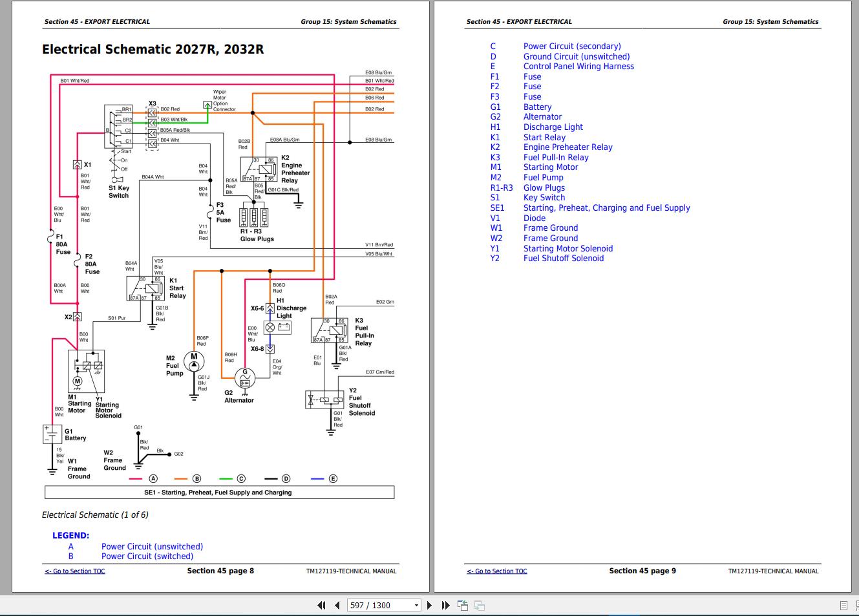859x616 pixels.
Task: Open Go to Section TOC on page 9
Action: 497,571
